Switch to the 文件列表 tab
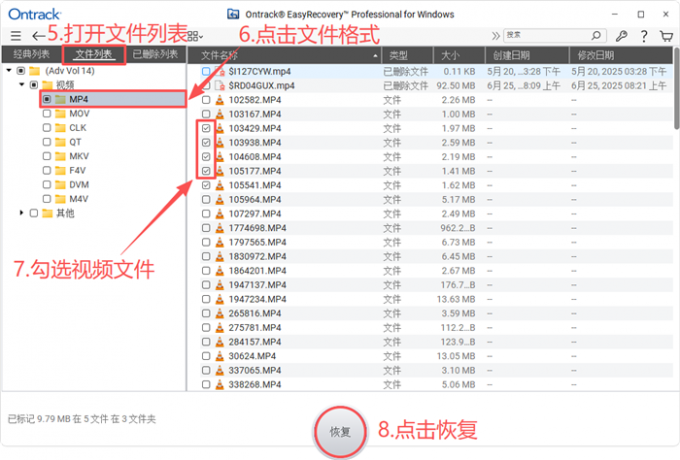Viewport: 680px width, 460px height. (x=94, y=55)
